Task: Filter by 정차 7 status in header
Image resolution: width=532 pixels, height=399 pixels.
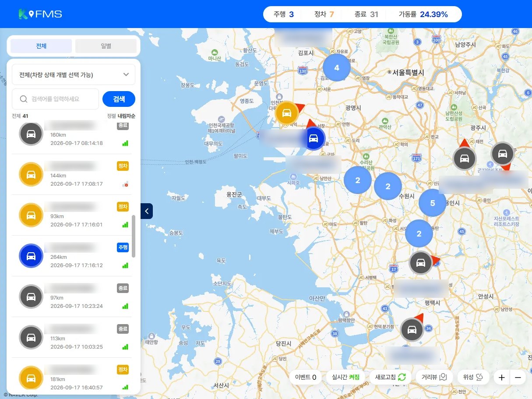Action: [x=324, y=14]
